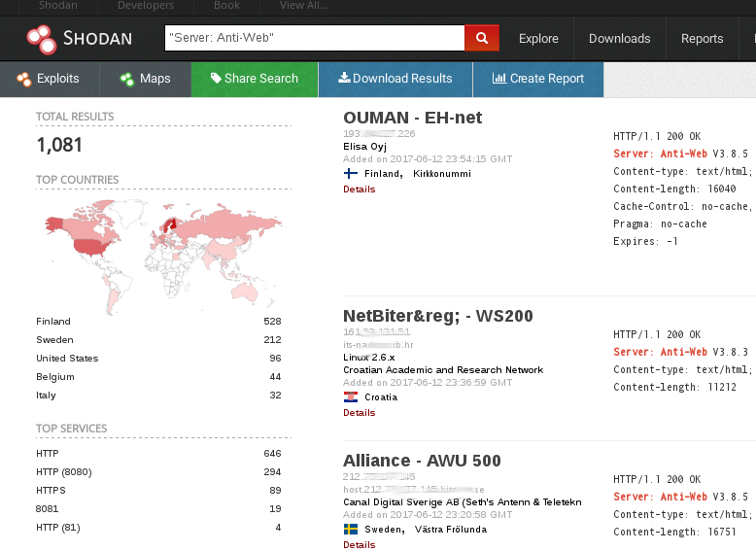
Task: Click the Download Results button label
Action: tap(402, 79)
